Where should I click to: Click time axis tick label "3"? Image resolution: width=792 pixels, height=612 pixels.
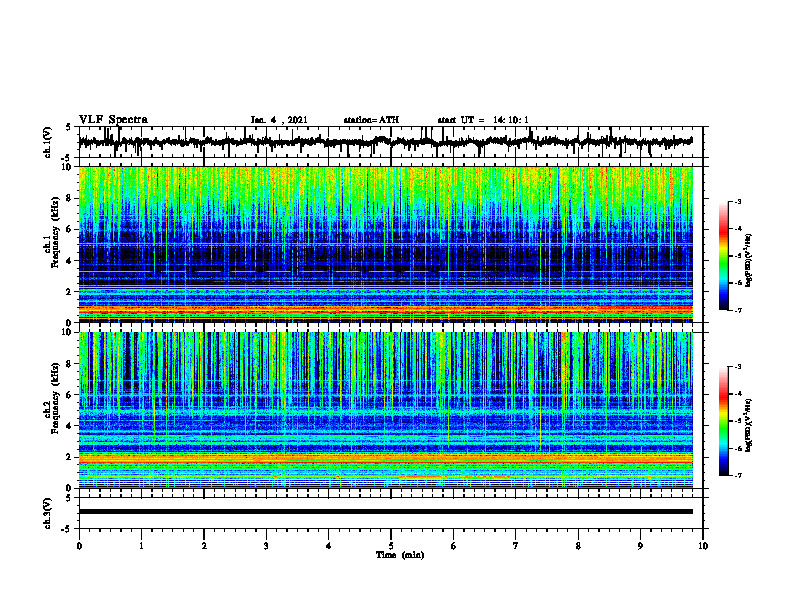tap(266, 546)
